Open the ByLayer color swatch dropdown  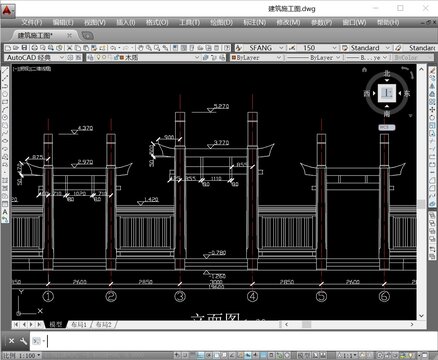[x=256, y=57]
